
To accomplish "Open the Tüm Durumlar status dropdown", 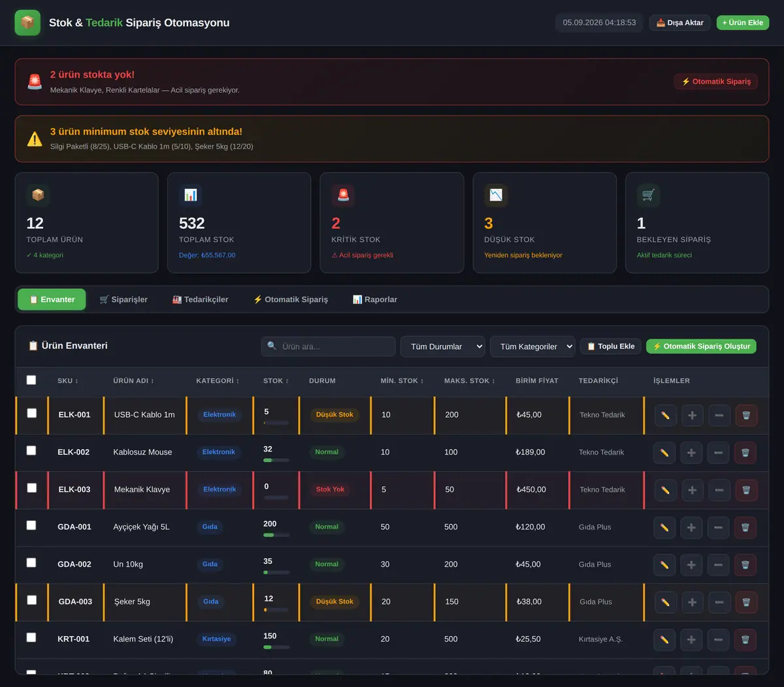I will tap(443, 346).
